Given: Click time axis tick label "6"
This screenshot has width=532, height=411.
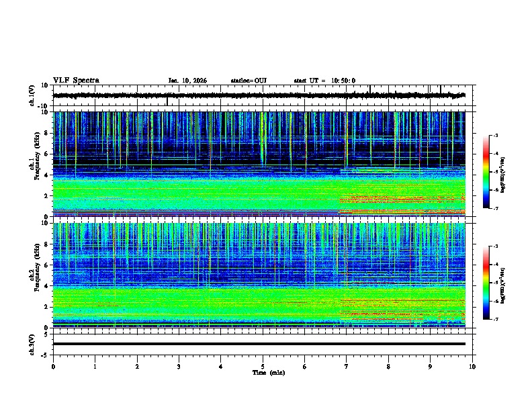Looking at the screenshot, I should click(x=305, y=367).
